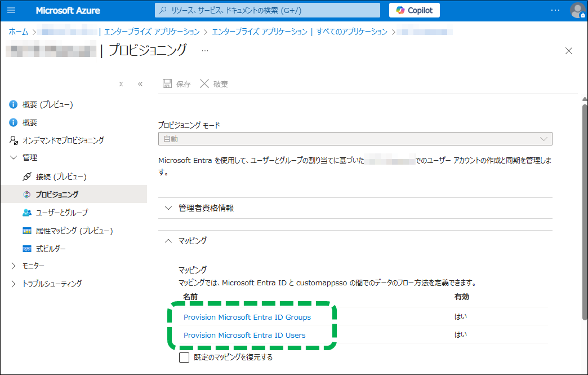This screenshot has height=375, width=588.
Task: Click the 有効 column header
Action: click(462, 297)
